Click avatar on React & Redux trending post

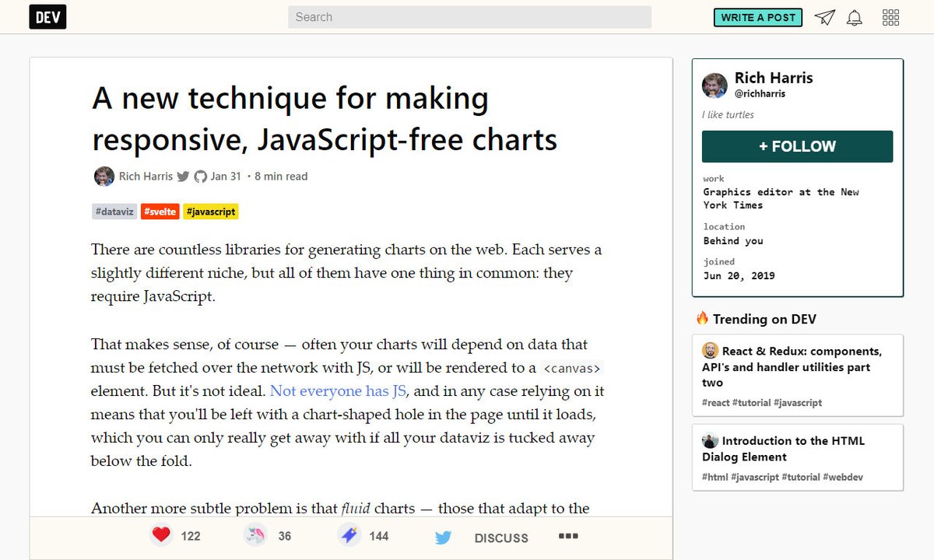click(710, 351)
